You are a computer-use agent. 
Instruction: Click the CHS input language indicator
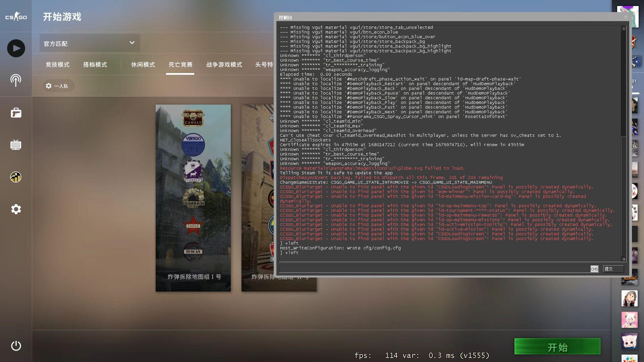click(x=594, y=269)
